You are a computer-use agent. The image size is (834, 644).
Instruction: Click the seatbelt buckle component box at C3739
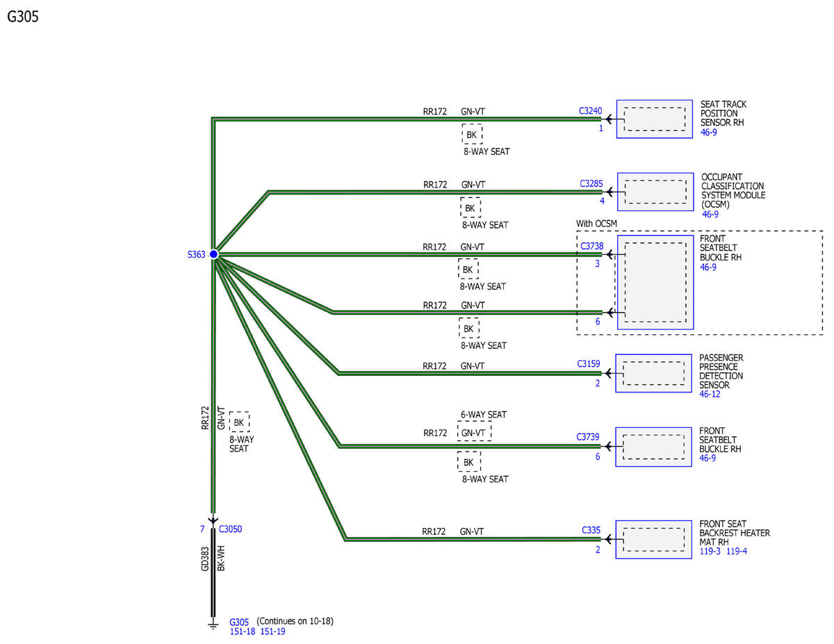(653, 446)
